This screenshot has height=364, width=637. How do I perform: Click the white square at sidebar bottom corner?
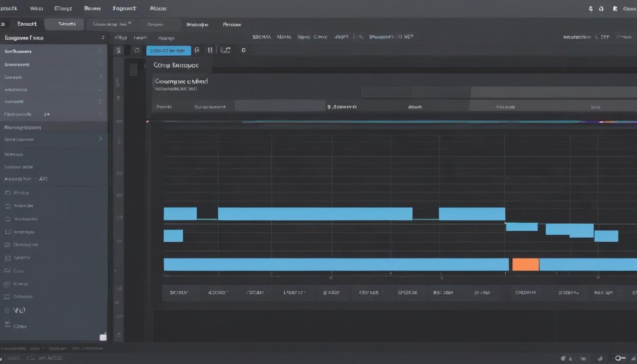tap(103, 337)
